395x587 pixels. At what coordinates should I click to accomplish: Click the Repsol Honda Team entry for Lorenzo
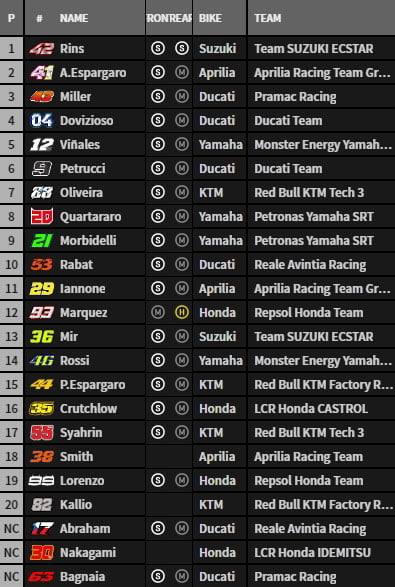click(x=309, y=480)
